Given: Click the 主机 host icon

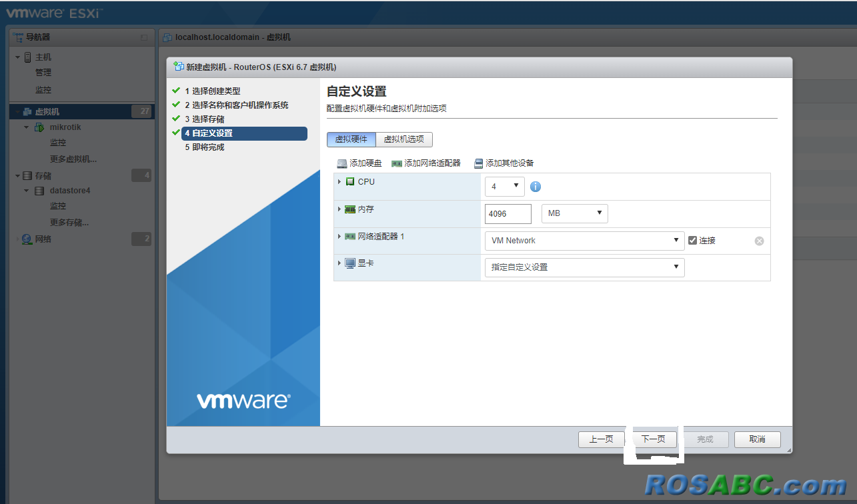Looking at the screenshot, I should 27,57.
